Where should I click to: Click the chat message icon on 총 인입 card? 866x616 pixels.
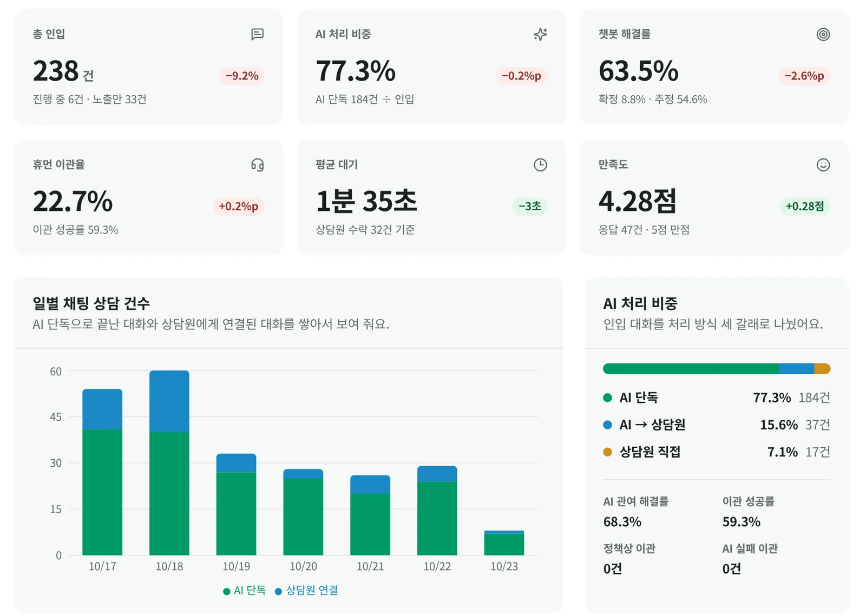click(x=258, y=34)
